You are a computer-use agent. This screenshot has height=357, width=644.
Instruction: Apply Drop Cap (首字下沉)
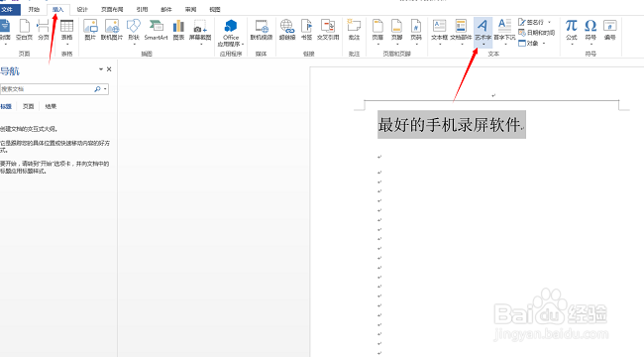[504, 32]
